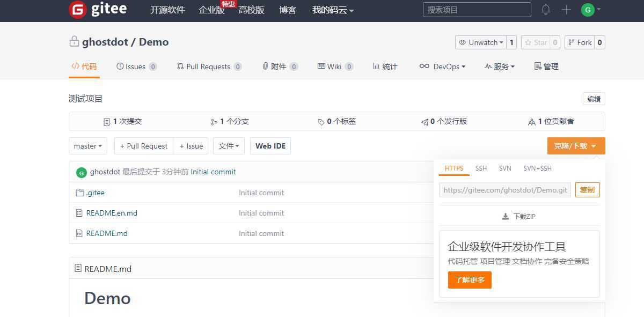Click the download ZIP icon
This screenshot has width=644, height=317.
[x=506, y=217]
